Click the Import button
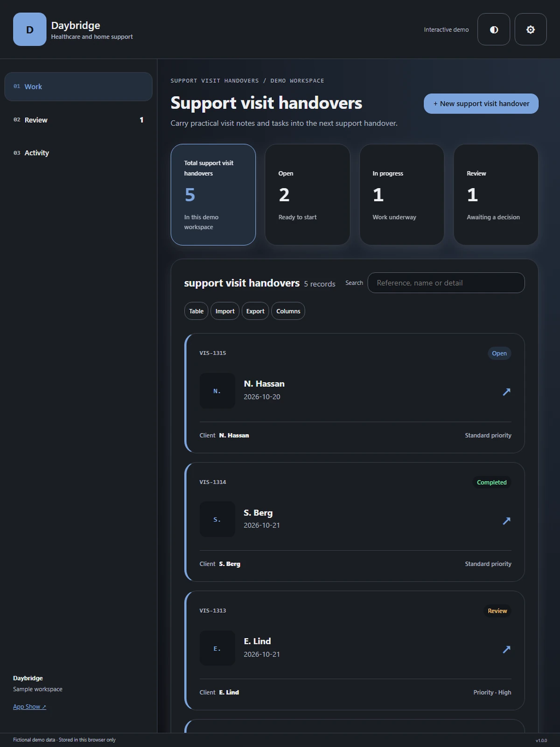This screenshot has height=747, width=560. click(x=225, y=311)
